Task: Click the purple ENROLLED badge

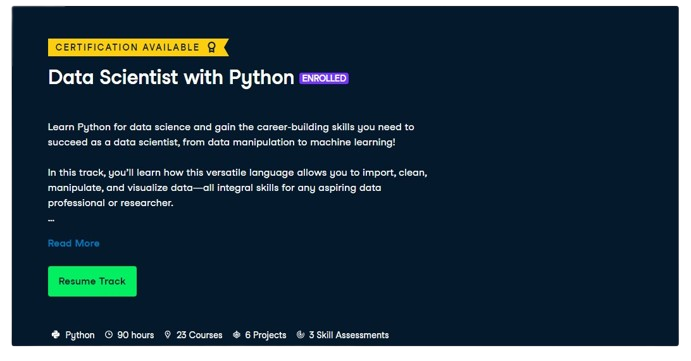Action: coord(324,78)
